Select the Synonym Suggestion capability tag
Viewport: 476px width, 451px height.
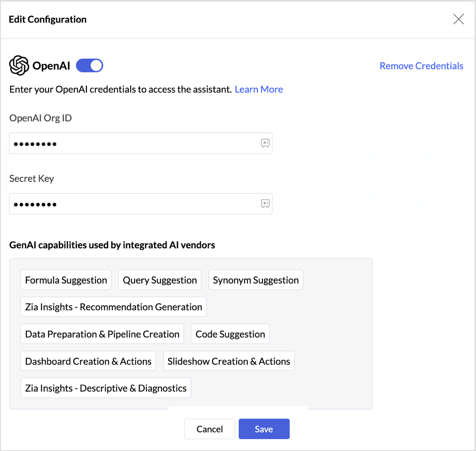point(256,280)
